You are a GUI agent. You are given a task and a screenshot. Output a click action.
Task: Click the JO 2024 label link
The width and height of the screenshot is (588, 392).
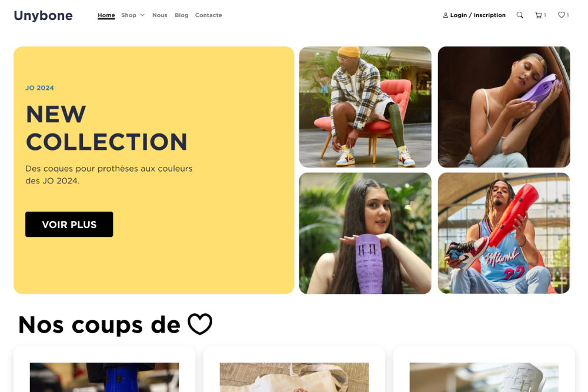coord(40,88)
